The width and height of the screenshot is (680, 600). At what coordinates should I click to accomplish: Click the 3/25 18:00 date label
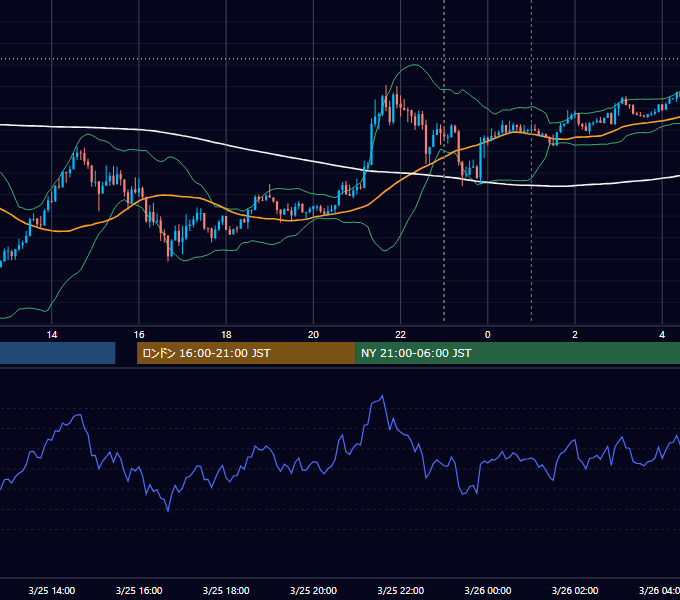[x=226, y=590]
